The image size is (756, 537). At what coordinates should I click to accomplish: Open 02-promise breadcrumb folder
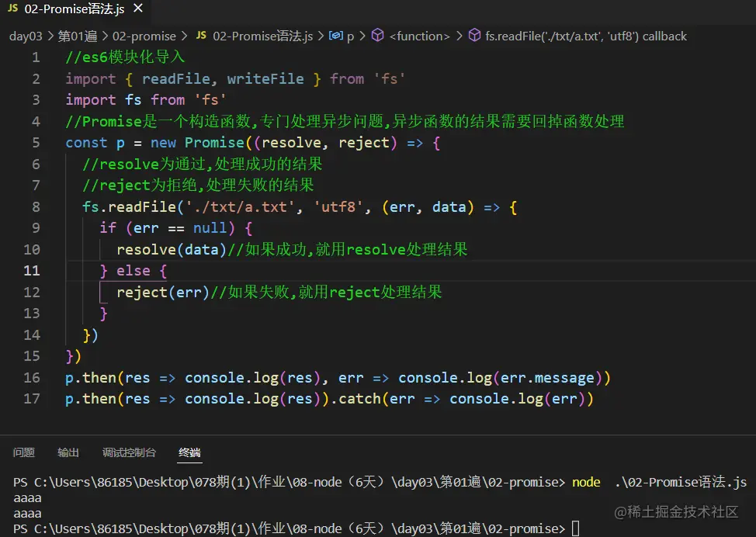pos(144,36)
